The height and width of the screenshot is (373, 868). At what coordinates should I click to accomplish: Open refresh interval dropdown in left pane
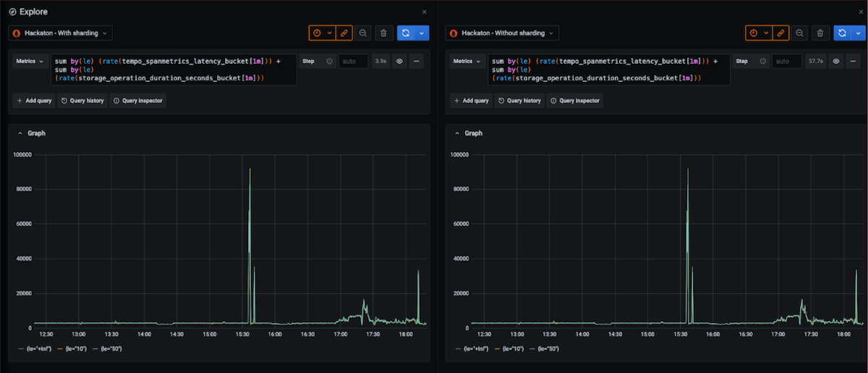pyautogui.click(x=421, y=33)
